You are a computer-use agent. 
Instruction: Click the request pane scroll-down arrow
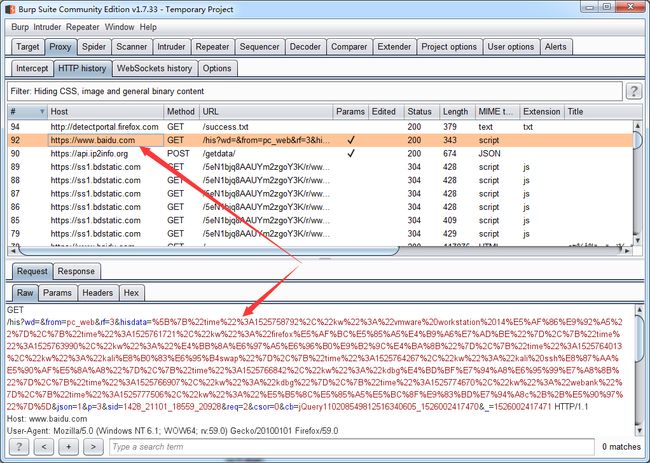click(639, 432)
